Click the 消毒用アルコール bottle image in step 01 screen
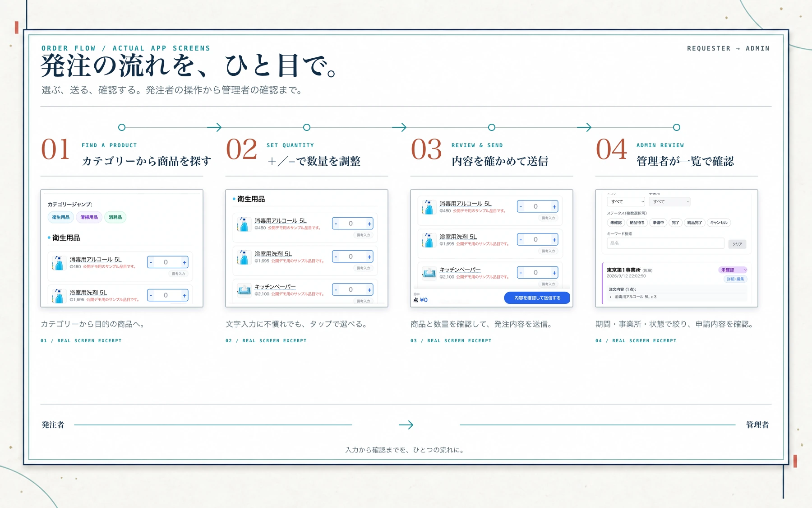This screenshot has width=812, height=508. (59, 263)
